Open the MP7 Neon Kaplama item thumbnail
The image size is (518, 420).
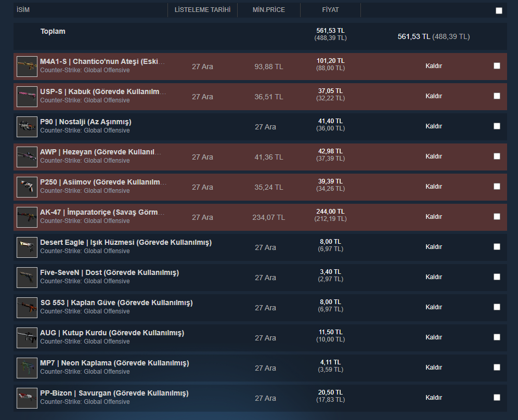click(27, 368)
